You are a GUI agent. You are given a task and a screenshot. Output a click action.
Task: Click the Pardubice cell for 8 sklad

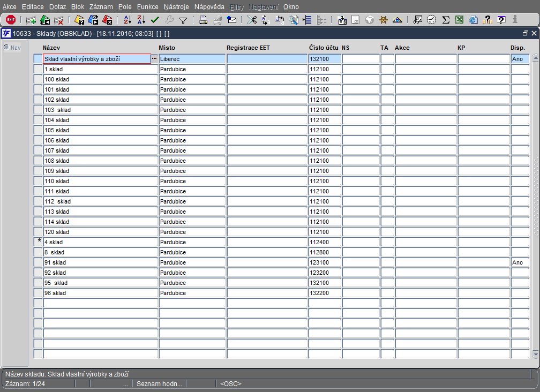(x=192, y=252)
